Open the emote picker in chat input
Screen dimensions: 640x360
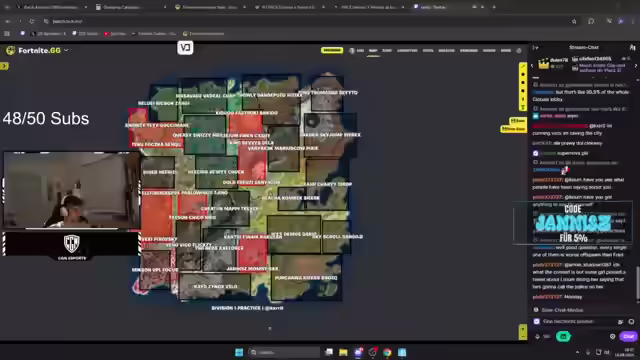[x=631, y=322]
